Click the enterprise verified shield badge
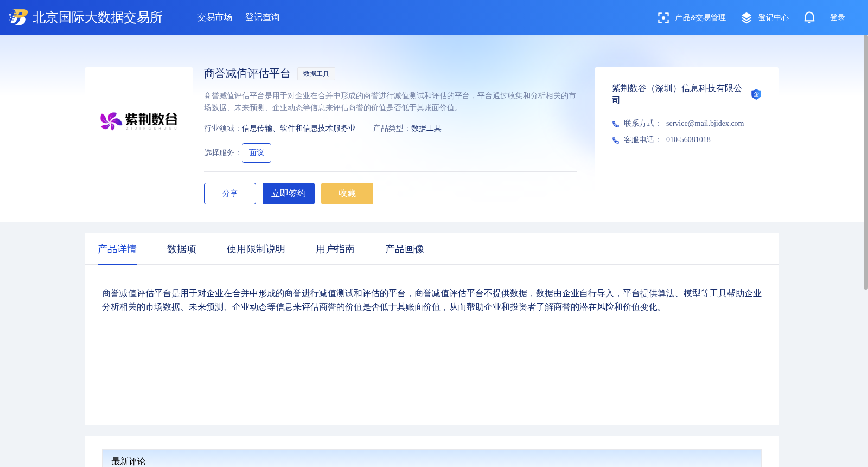 tap(756, 94)
